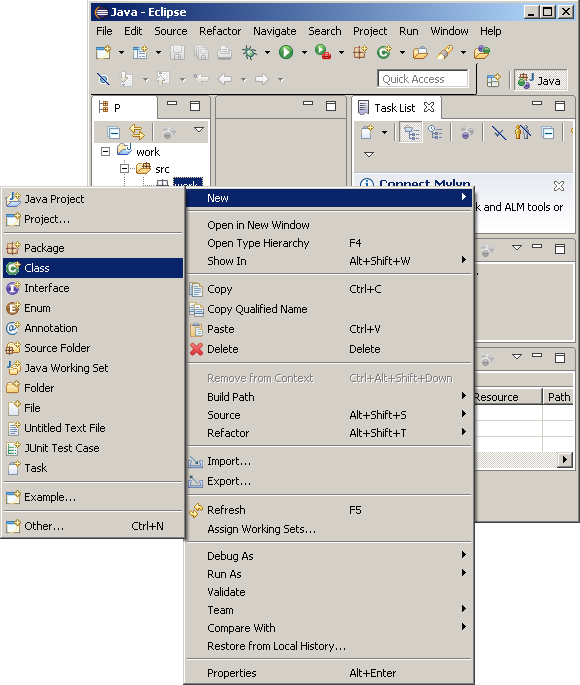Viewport: 580px width, 685px height.
Task: Expand the Build Path submenu
Action: coord(329,397)
